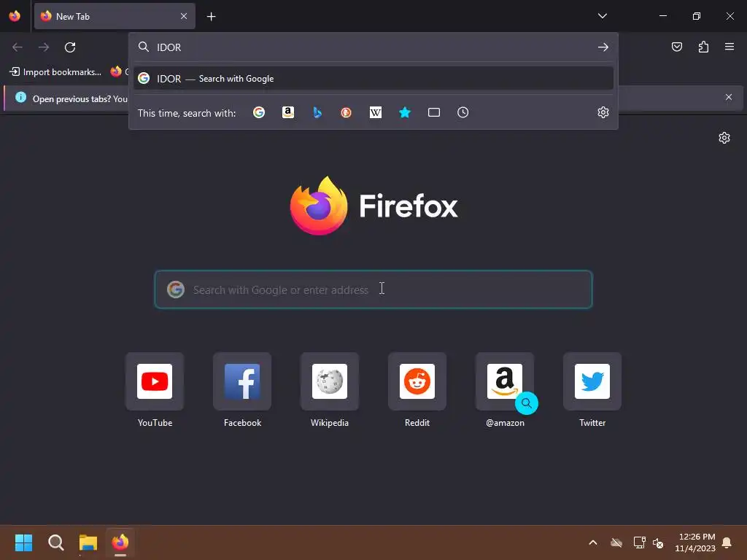Search in open Tabs icon
747x560 pixels.
(x=434, y=112)
